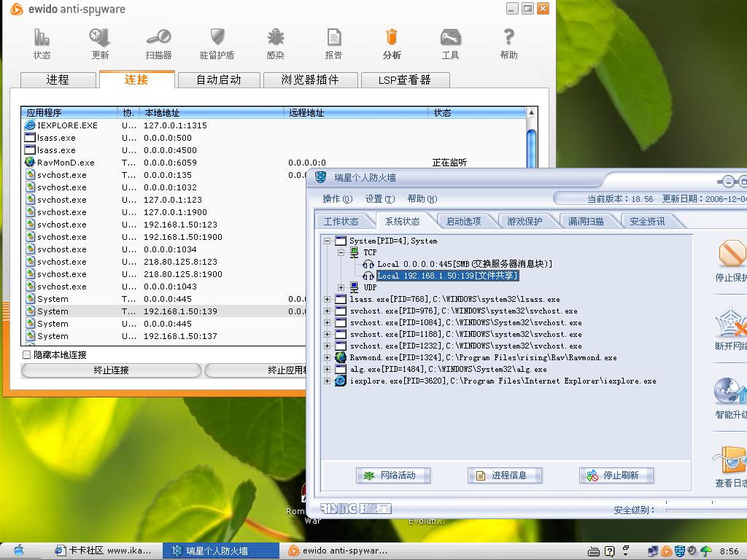Collapse the System[PID=4] tree node
The height and width of the screenshot is (560, 747).
click(328, 241)
